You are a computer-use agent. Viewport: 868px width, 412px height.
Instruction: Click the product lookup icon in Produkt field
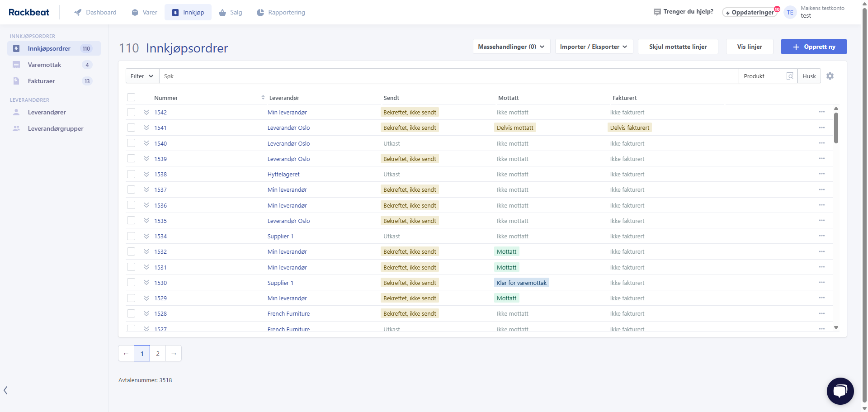tap(790, 76)
